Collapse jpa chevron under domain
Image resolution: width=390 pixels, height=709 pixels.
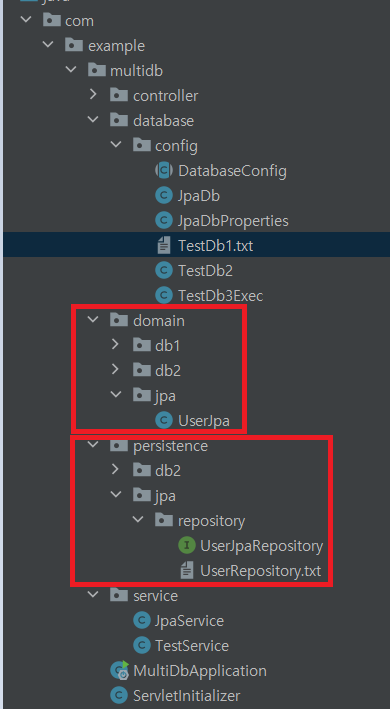(116, 395)
